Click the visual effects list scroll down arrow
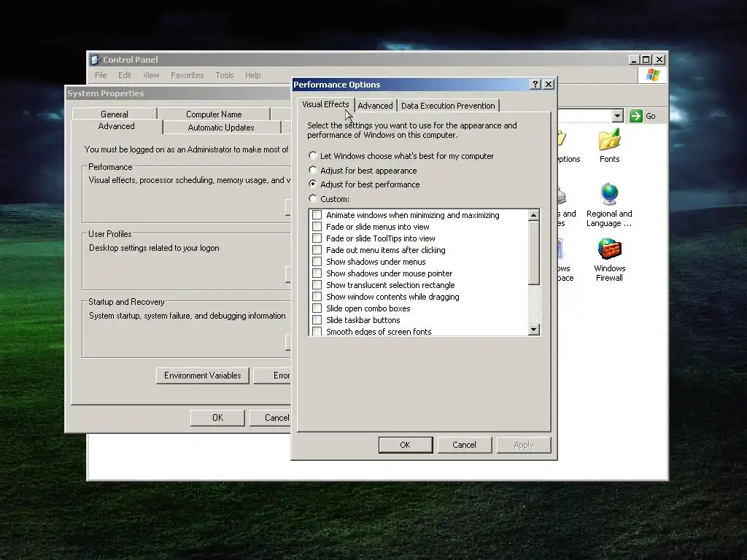The image size is (747, 560). (533, 330)
